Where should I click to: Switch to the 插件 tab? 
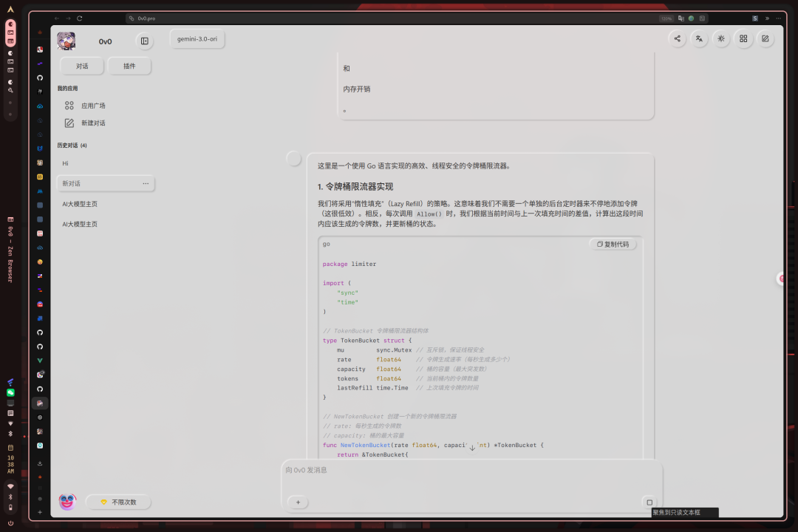pyautogui.click(x=129, y=66)
